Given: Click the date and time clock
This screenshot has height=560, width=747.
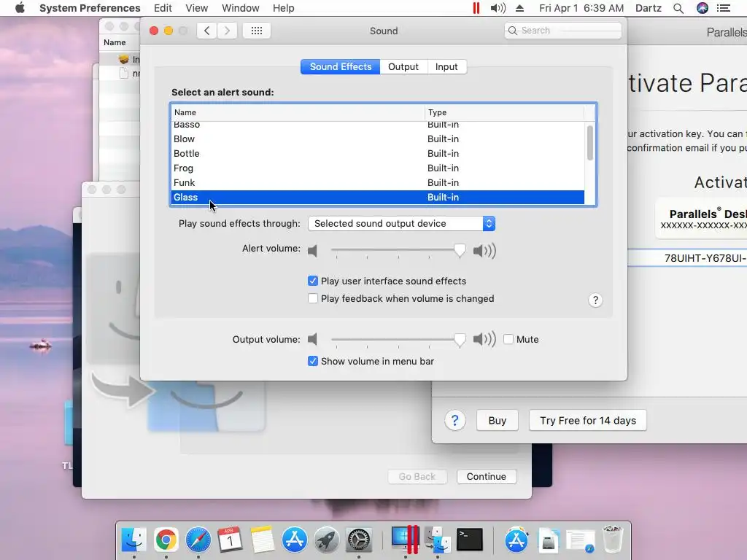Looking at the screenshot, I should click(x=581, y=8).
